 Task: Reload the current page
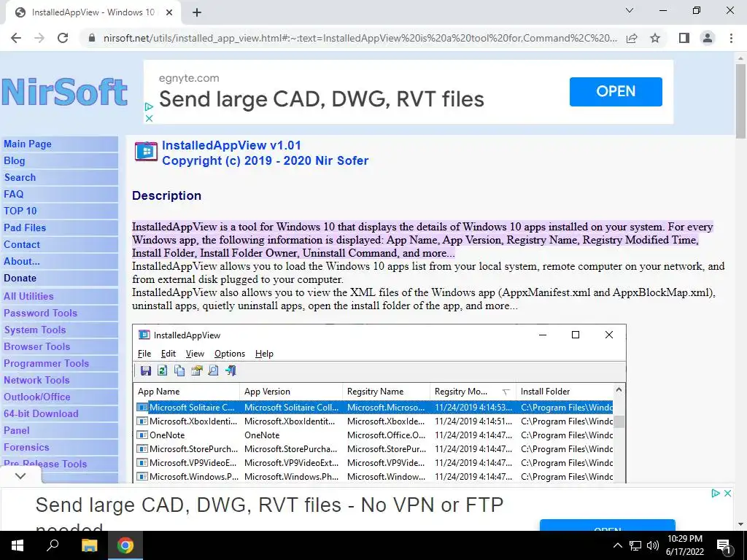coord(63,38)
